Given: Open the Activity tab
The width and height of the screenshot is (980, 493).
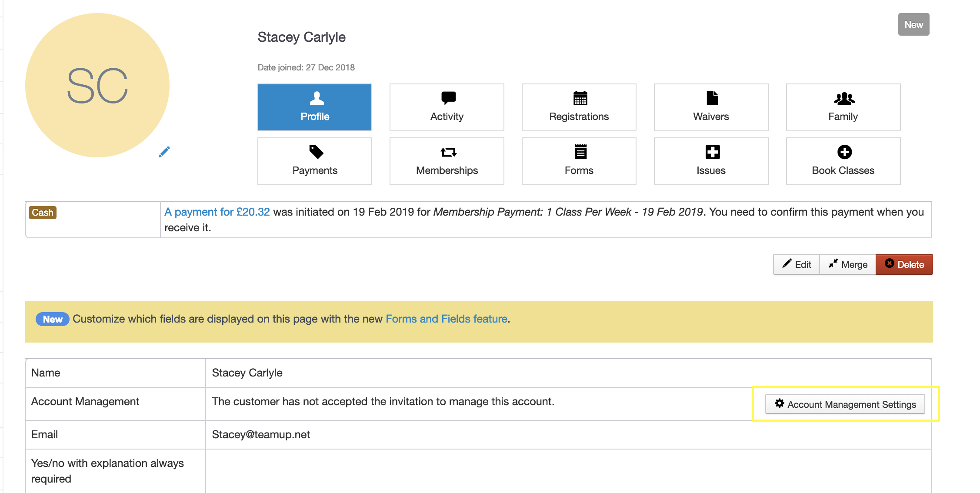Looking at the screenshot, I should point(447,107).
